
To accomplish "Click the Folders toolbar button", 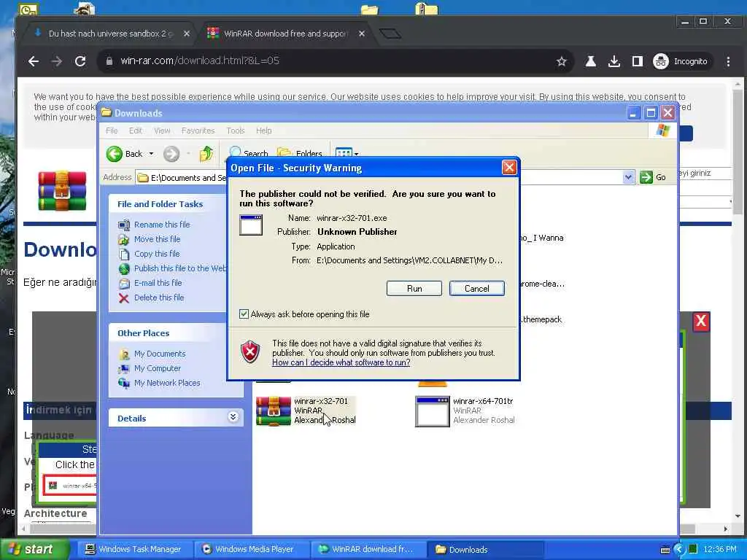I will click(300, 154).
